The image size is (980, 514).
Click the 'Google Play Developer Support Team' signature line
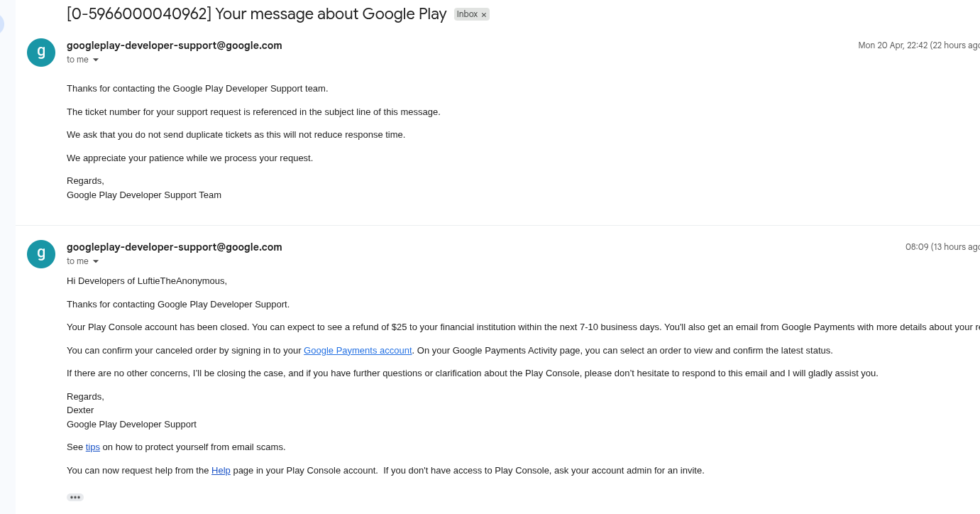point(144,195)
